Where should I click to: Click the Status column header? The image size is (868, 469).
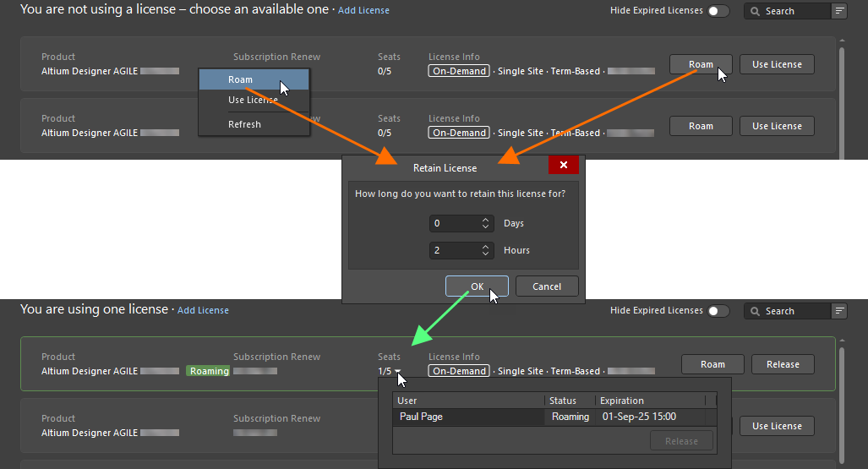[x=570, y=401]
